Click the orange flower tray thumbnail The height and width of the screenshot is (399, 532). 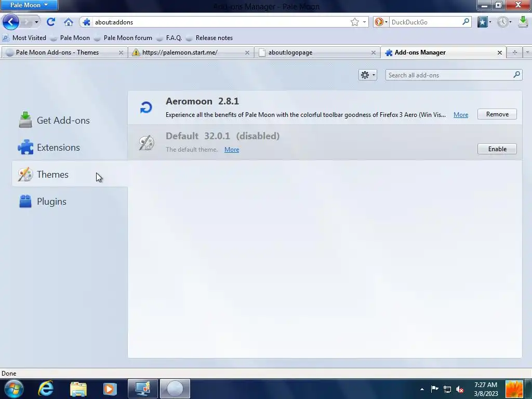pos(514,390)
